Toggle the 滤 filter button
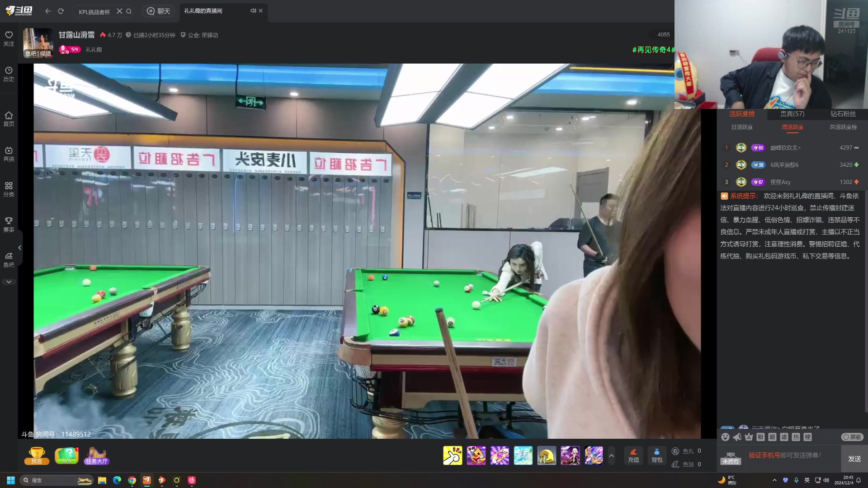This screenshot has height=488, width=868. coord(784,437)
